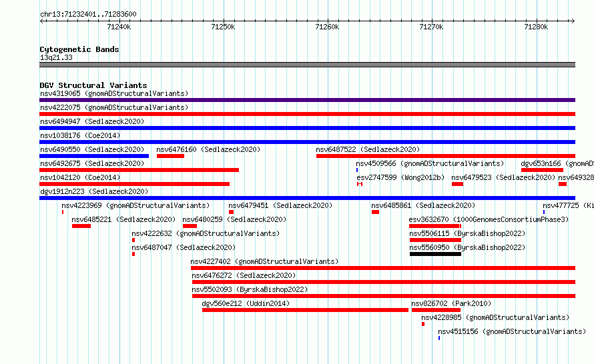Select the small esv2747599 variant glyph
The height and width of the screenshot is (364, 594).
point(360,184)
